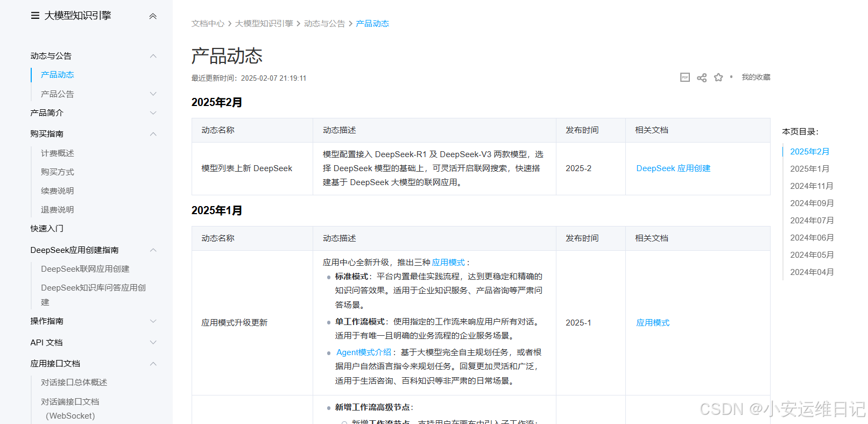Image resolution: width=868 pixels, height=424 pixels.
Task: Open 续费说明 in sidebar
Action: [58, 191]
